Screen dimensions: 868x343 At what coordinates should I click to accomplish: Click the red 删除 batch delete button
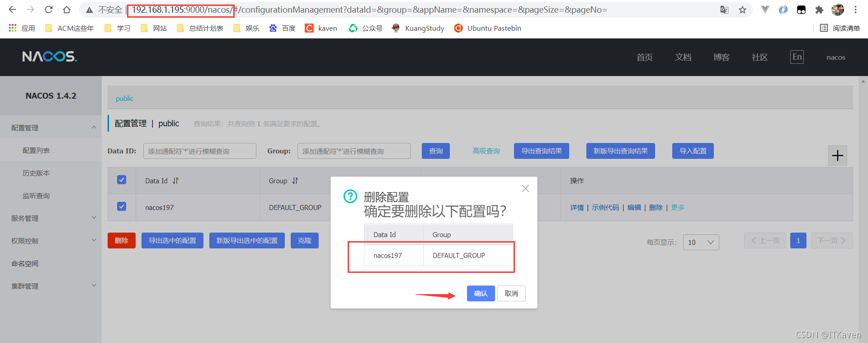click(122, 240)
